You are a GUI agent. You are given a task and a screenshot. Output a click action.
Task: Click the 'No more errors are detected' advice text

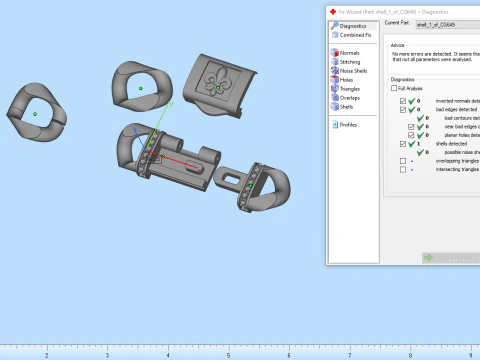coord(436,56)
